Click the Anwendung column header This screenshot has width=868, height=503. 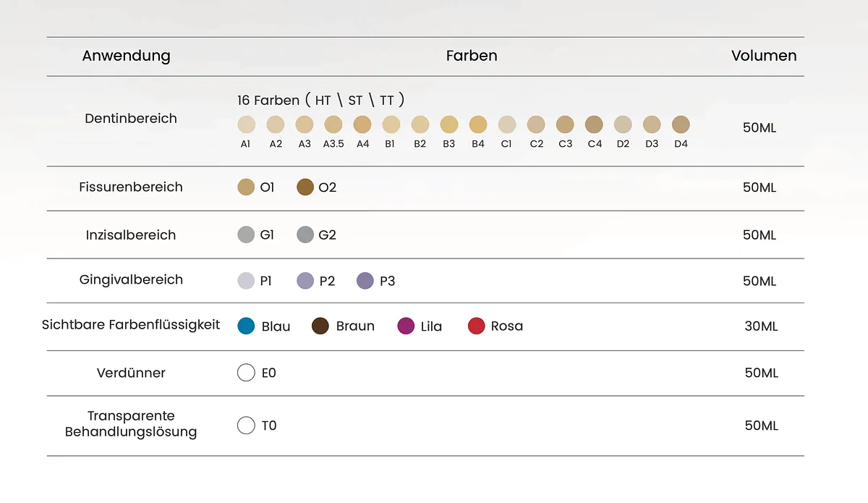(x=127, y=56)
